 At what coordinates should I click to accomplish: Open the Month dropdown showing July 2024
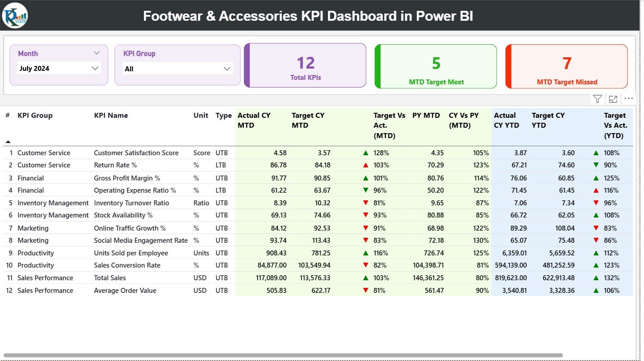(59, 68)
